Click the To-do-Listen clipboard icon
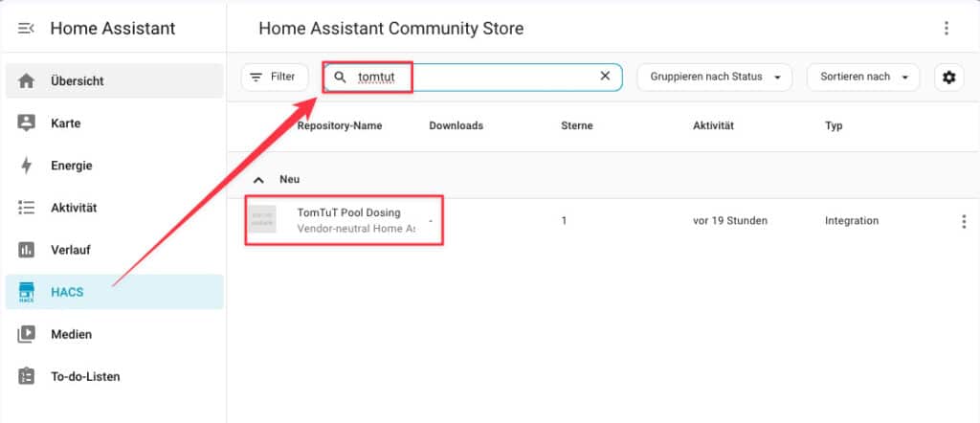 click(27, 376)
